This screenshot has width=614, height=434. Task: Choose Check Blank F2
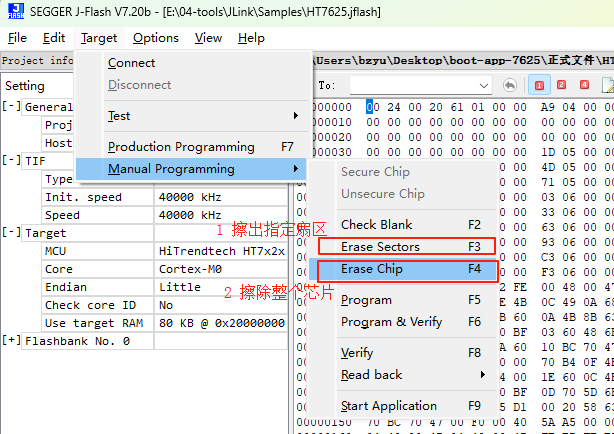point(403,224)
